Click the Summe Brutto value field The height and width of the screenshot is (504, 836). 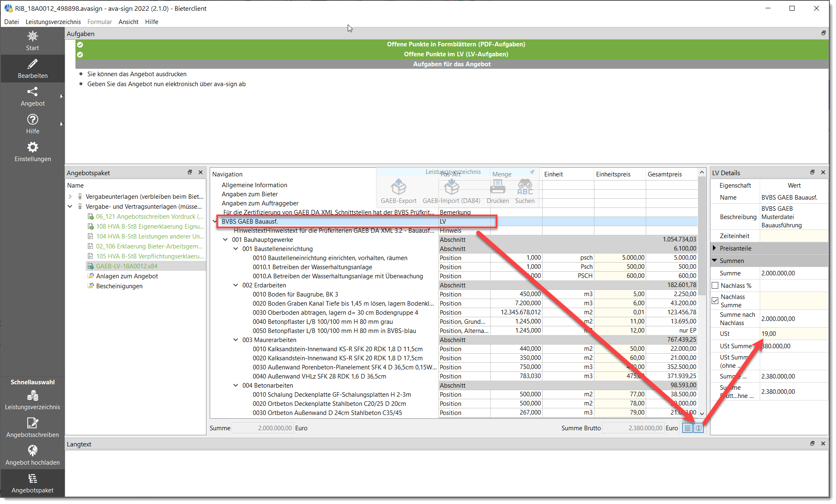pos(633,428)
